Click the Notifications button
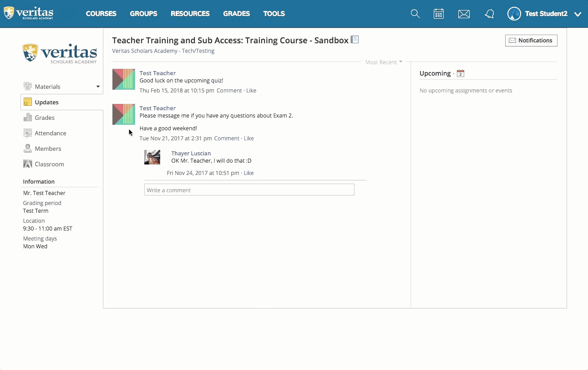The width and height of the screenshot is (588, 370). [531, 41]
